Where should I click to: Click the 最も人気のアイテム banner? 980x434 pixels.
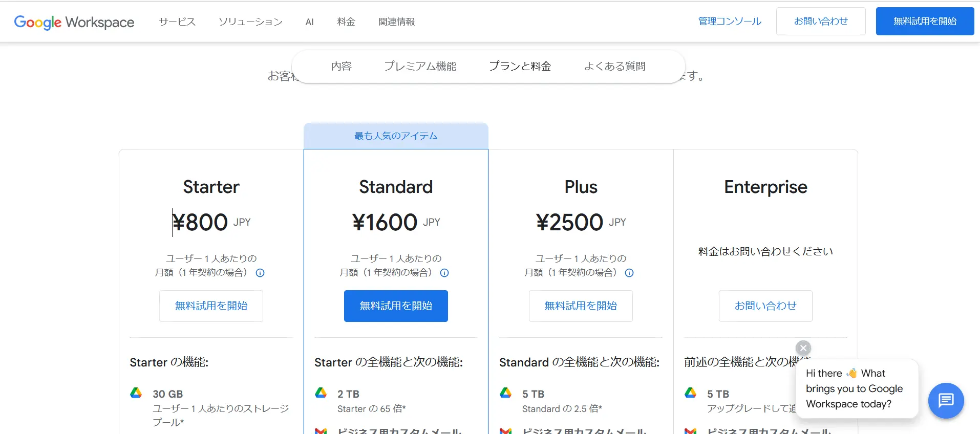click(396, 136)
